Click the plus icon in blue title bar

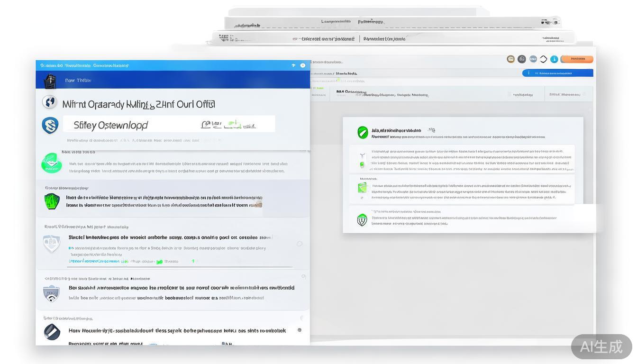pyautogui.click(x=293, y=65)
